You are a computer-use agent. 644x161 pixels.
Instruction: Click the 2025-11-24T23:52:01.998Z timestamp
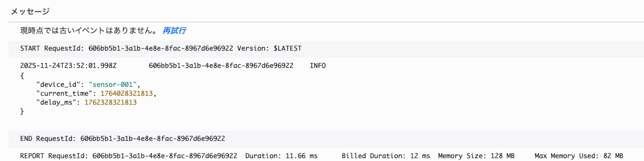(x=68, y=66)
